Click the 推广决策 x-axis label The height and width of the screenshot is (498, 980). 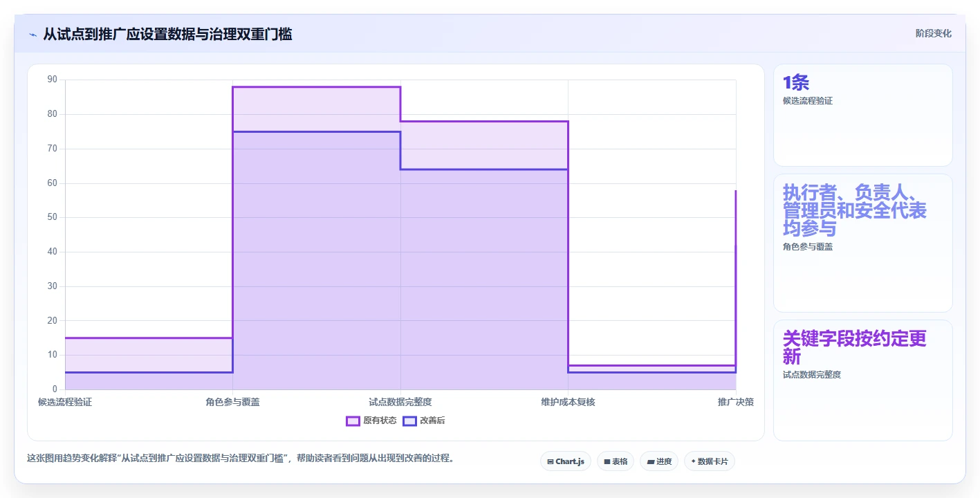click(736, 402)
